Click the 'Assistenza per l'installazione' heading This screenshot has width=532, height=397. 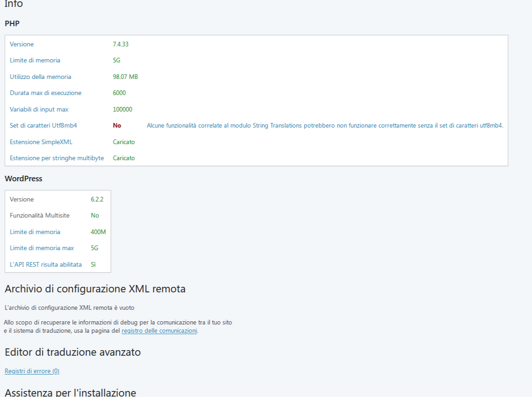click(x=70, y=392)
